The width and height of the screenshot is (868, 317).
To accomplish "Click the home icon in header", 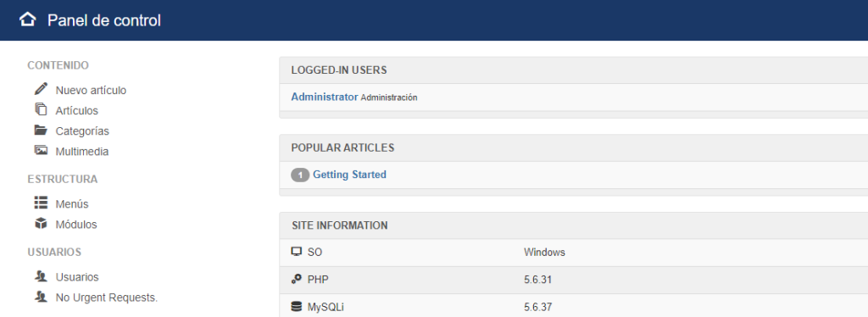I will click(x=28, y=19).
